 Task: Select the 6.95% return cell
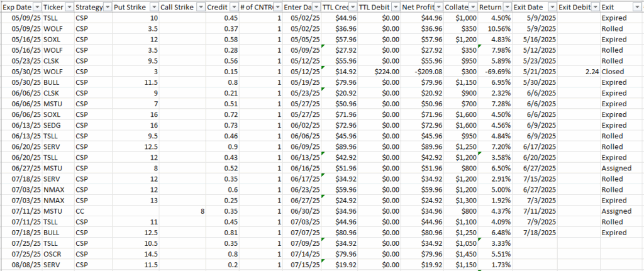pos(496,82)
